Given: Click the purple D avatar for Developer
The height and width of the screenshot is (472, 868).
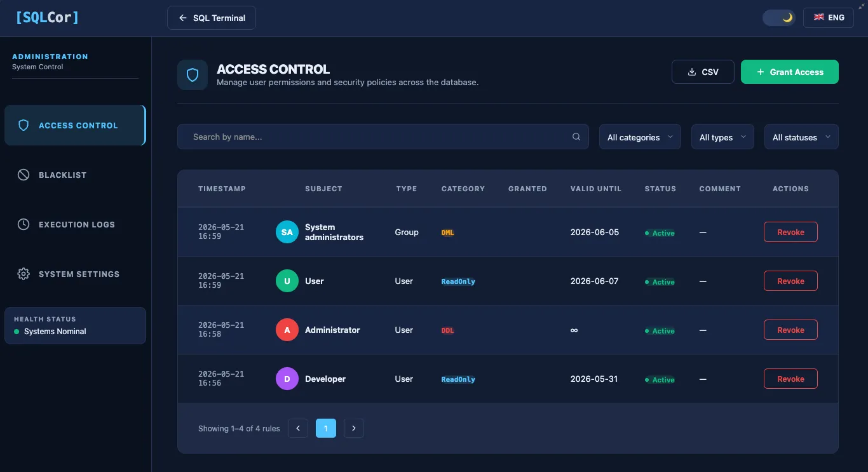Looking at the screenshot, I should click(x=287, y=379).
